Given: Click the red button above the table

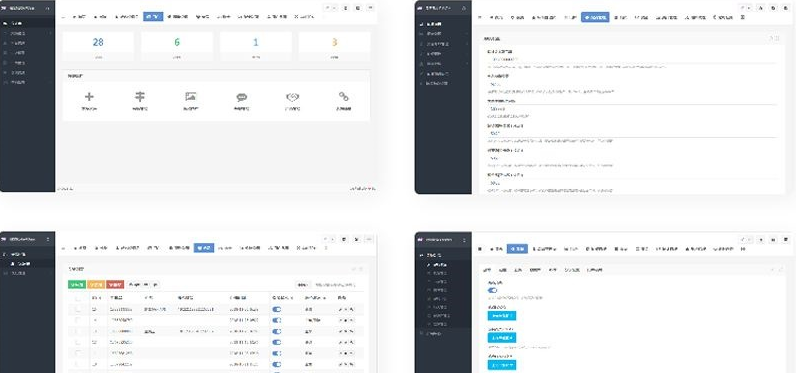Looking at the screenshot, I should coord(115,285).
